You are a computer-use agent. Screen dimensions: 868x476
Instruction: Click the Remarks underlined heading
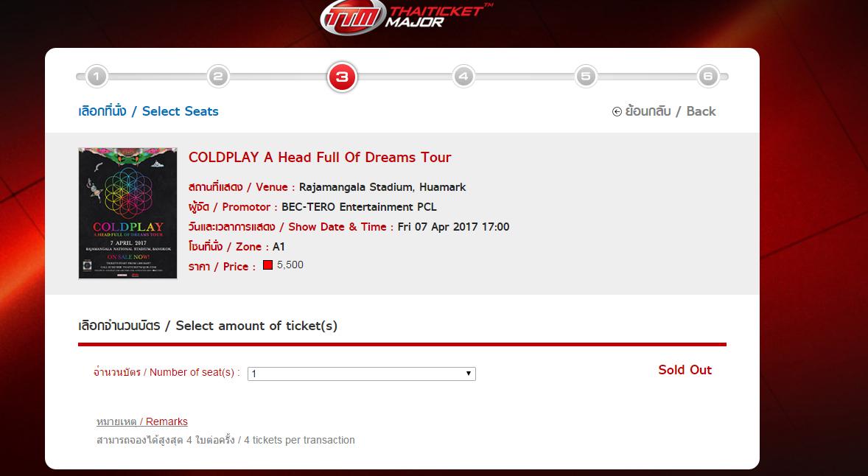(x=141, y=421)
